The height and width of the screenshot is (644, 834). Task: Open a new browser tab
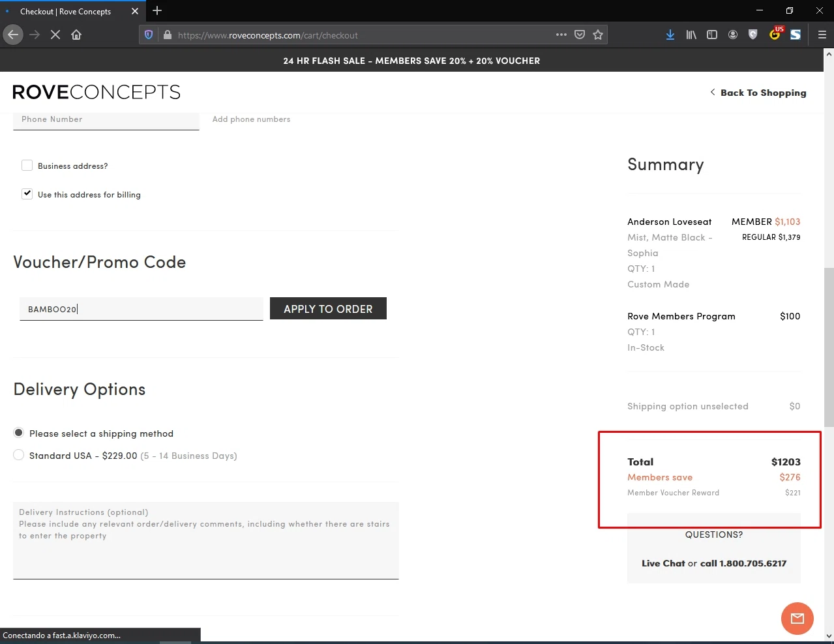tap(157, 10)
